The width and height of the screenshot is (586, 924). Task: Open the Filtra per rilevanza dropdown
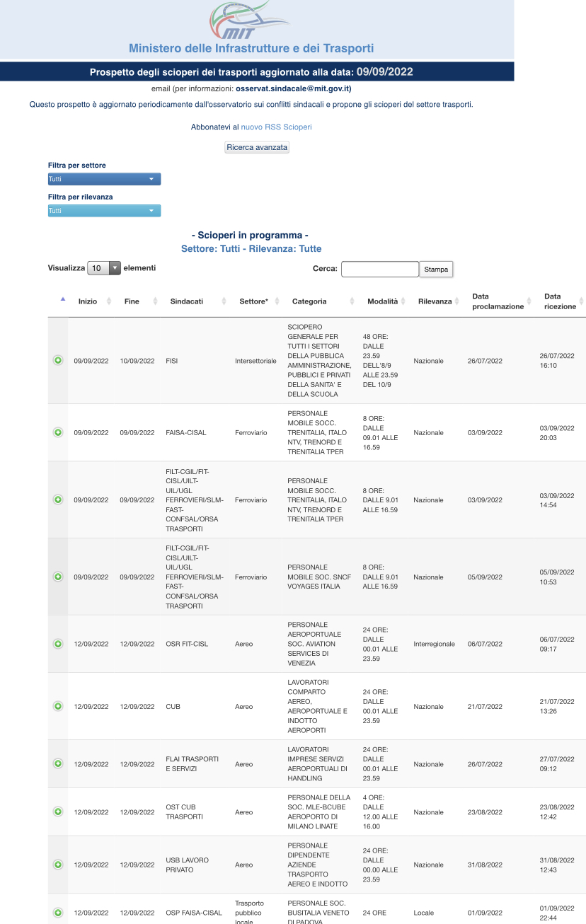click(104, 211)
